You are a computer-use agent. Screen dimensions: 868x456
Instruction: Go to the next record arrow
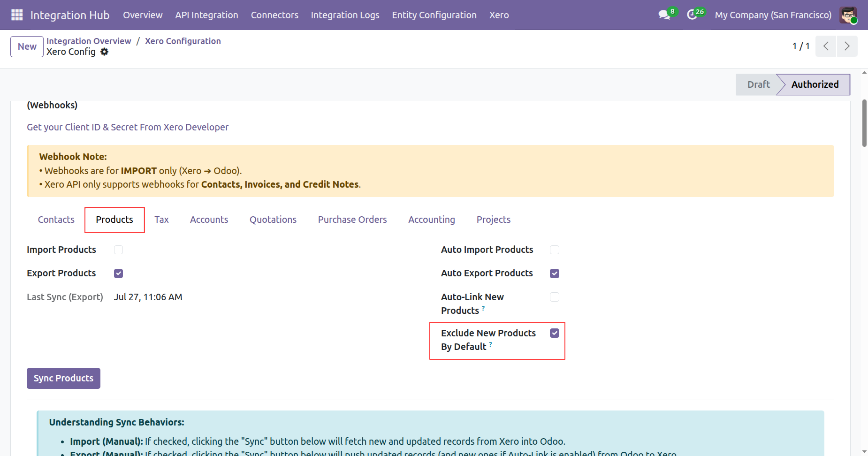[x=847, y=46]
